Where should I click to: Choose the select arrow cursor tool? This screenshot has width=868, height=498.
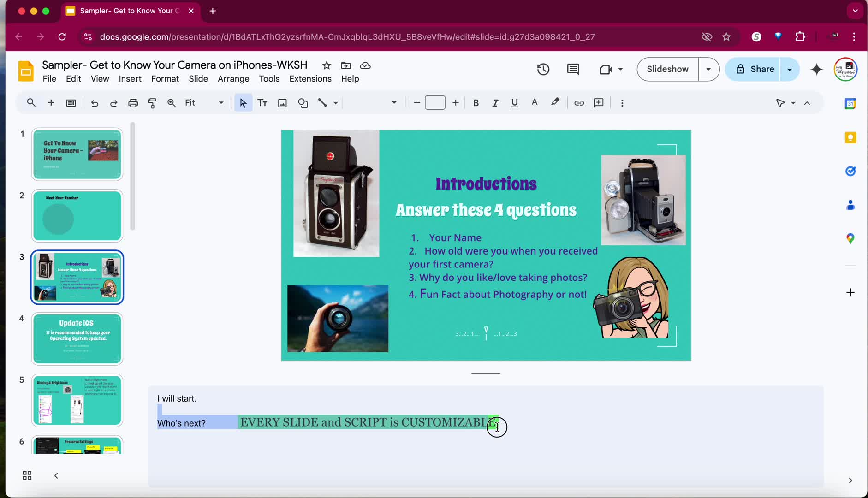pos(243,103)
